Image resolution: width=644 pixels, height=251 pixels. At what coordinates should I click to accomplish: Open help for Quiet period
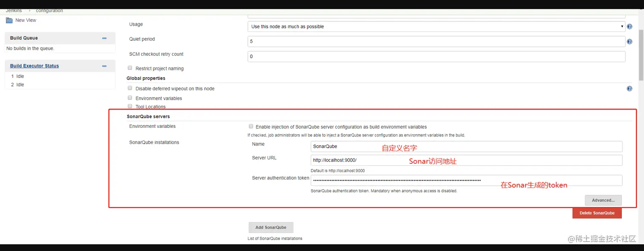[x=630, y=41]
